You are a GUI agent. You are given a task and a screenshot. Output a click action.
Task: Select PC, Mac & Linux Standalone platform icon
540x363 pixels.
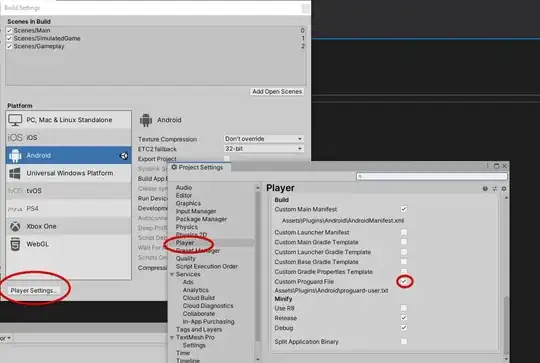coord(15,120)
